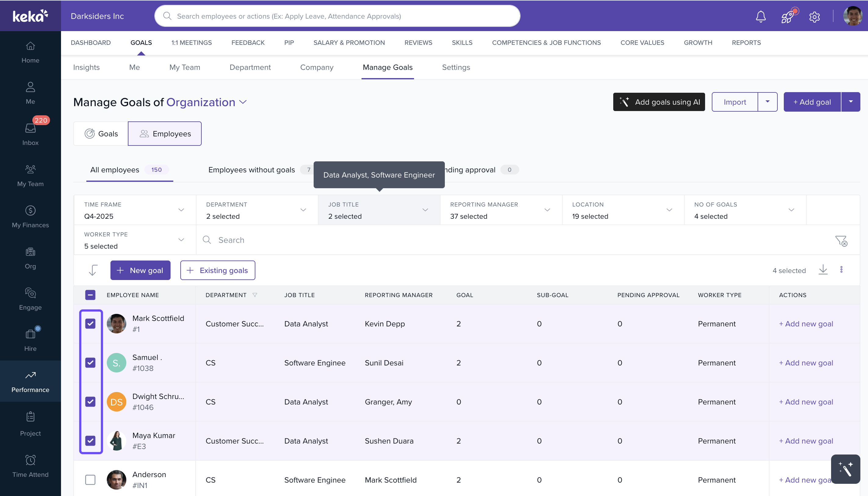Open the REVIEWS top navigation tab
This screenshot has height=496, width=868.
click(x=418, y=43)
